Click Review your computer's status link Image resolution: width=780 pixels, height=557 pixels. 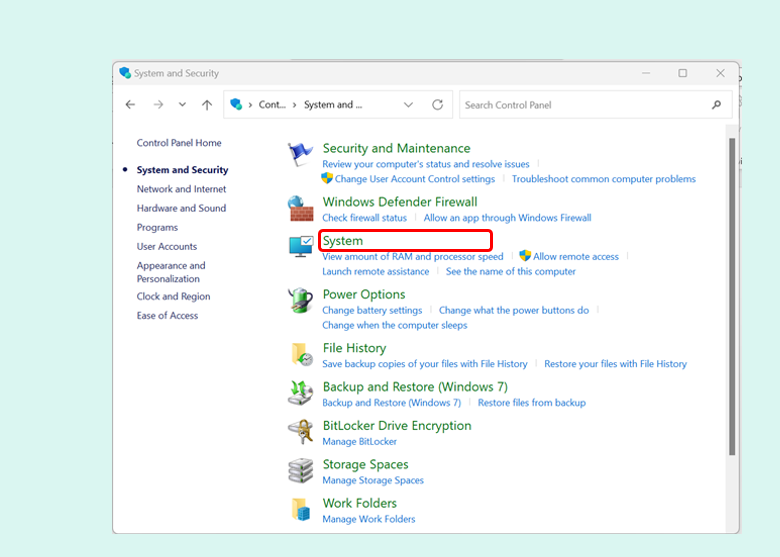(x=426, y=164)
